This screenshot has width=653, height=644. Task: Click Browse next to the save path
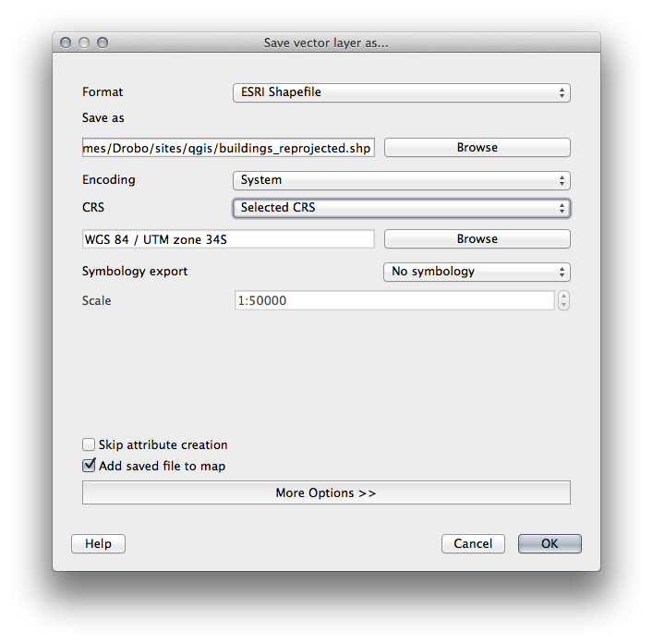point(477,148)
